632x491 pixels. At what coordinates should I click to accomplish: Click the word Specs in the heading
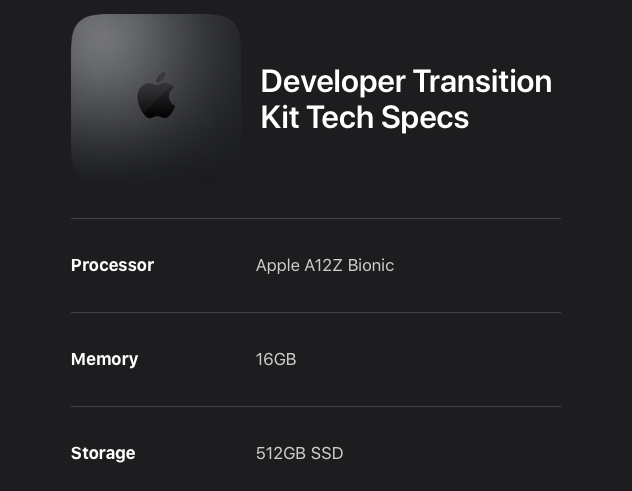click(425, 119)
